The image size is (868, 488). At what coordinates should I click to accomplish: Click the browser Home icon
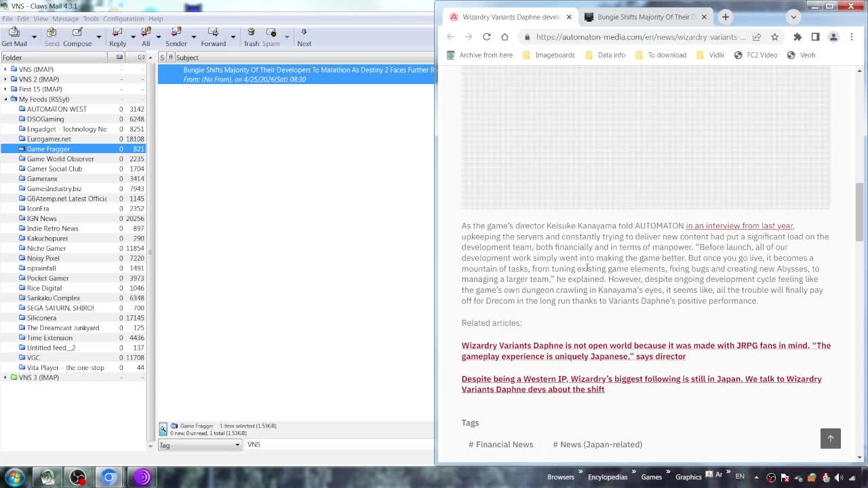(505, 37)
